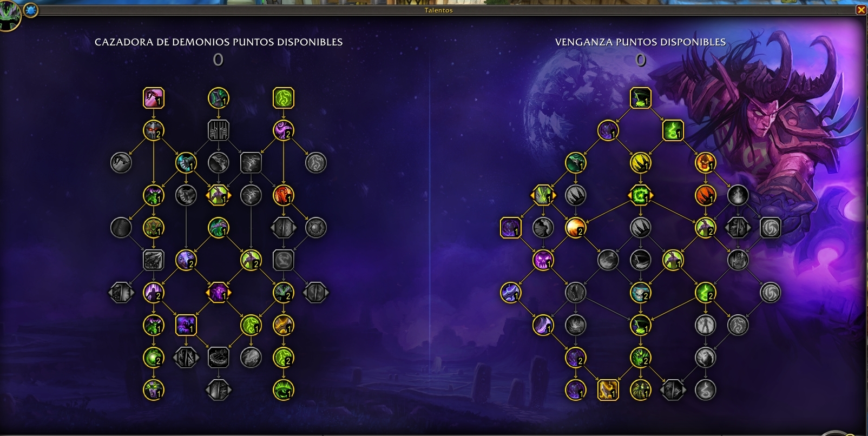Select the flaming orange skull Venganza talent

[705, 163]
